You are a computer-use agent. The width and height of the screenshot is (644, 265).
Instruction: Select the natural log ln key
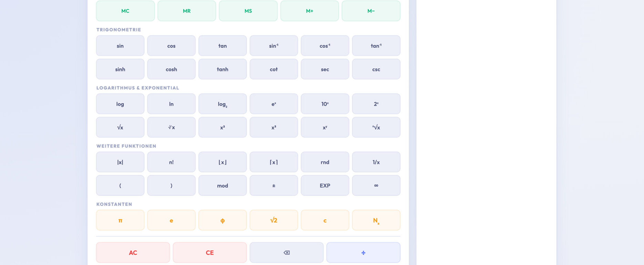click(171, 104)
